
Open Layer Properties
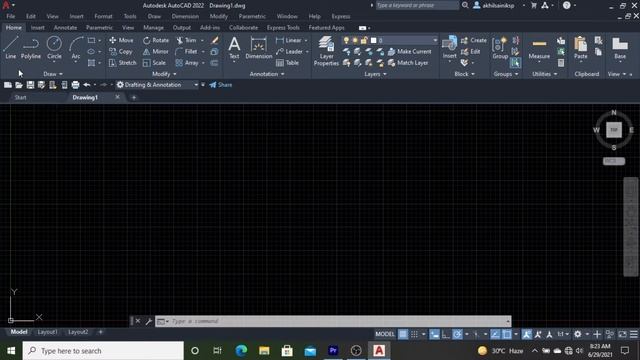326,51
